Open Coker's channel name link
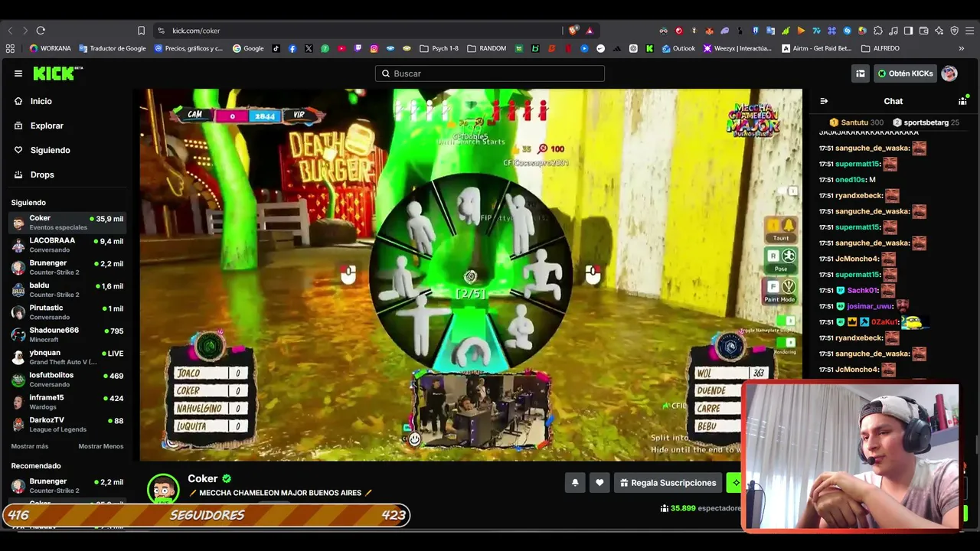 click(203, 478)
